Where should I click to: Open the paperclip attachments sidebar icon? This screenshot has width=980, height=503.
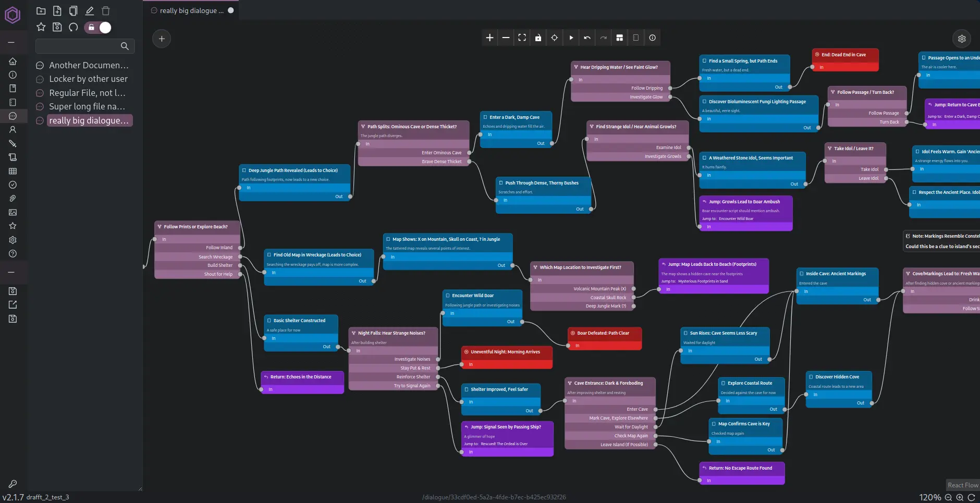click(x=13, y=199)
